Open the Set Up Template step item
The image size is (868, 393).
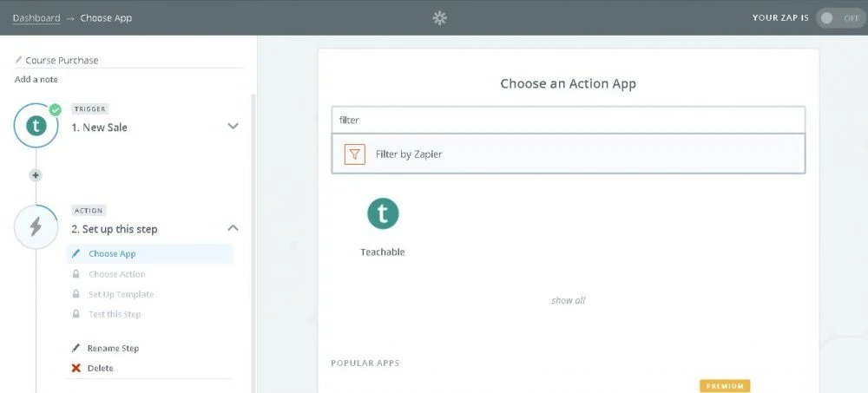[121, 294]
